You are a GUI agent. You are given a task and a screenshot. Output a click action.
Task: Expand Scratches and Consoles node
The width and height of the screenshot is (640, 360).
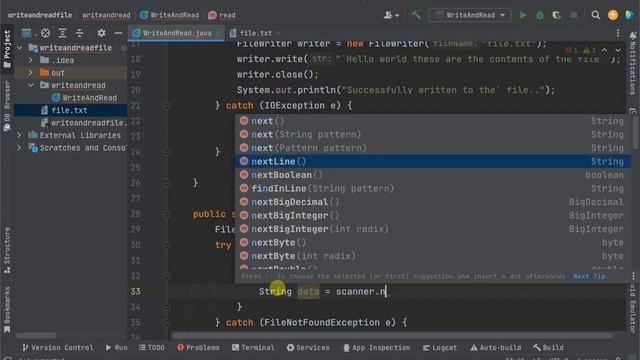point(19,148)
